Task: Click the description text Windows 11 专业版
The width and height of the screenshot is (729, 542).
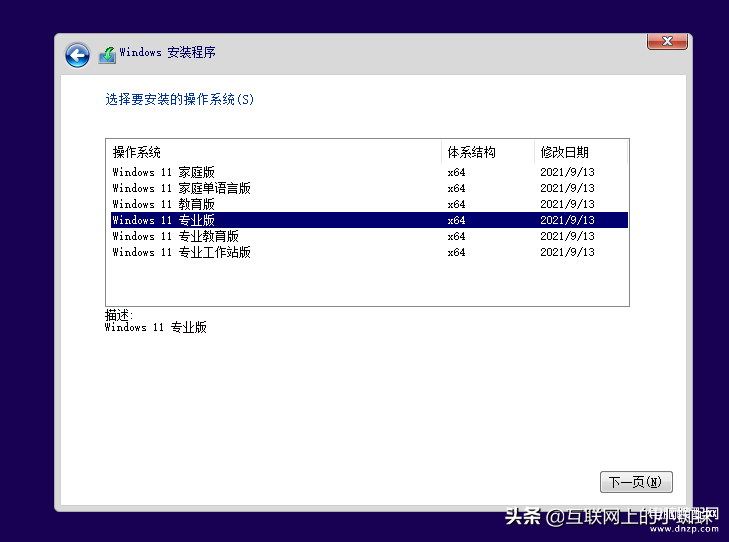Action: coord(155,327)
